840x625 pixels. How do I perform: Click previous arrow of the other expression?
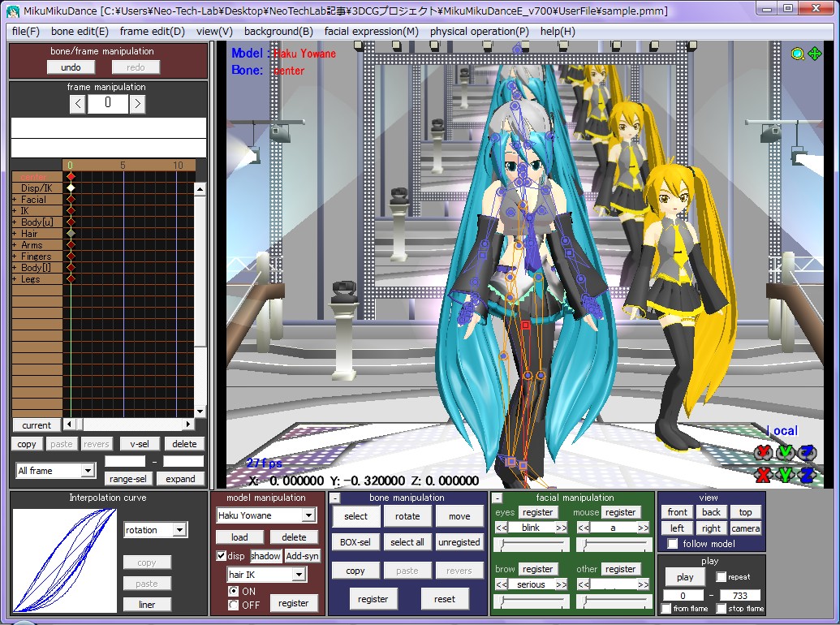point(584,585)
